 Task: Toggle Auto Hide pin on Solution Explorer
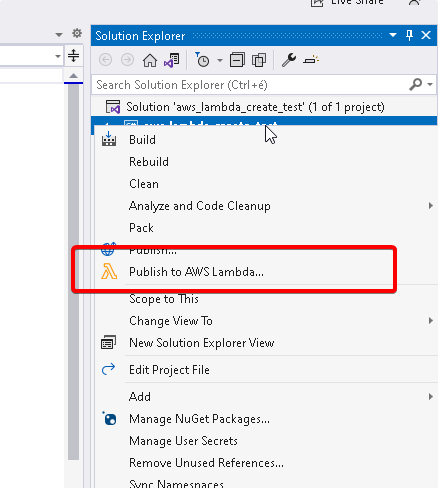[410, 35]
